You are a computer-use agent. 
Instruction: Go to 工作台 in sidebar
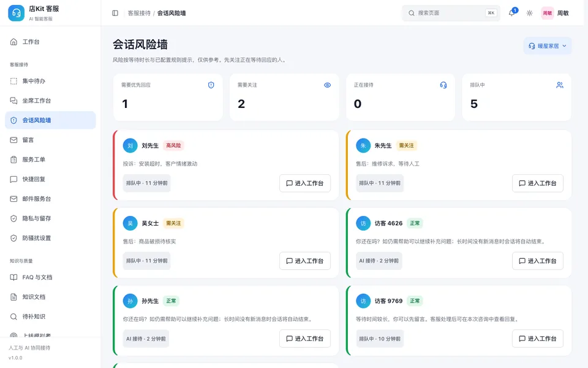point(50,42)
